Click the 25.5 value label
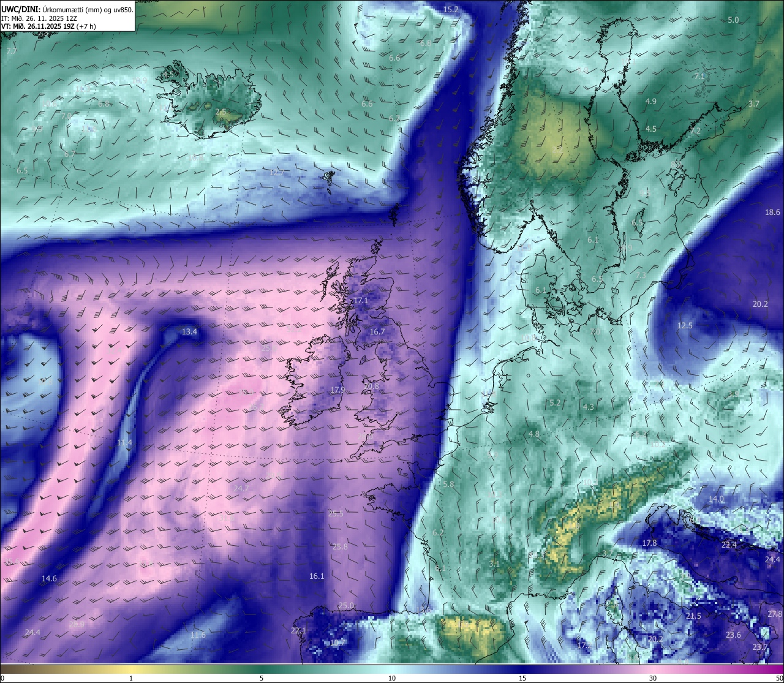784x683 pixels. [336, 514]
